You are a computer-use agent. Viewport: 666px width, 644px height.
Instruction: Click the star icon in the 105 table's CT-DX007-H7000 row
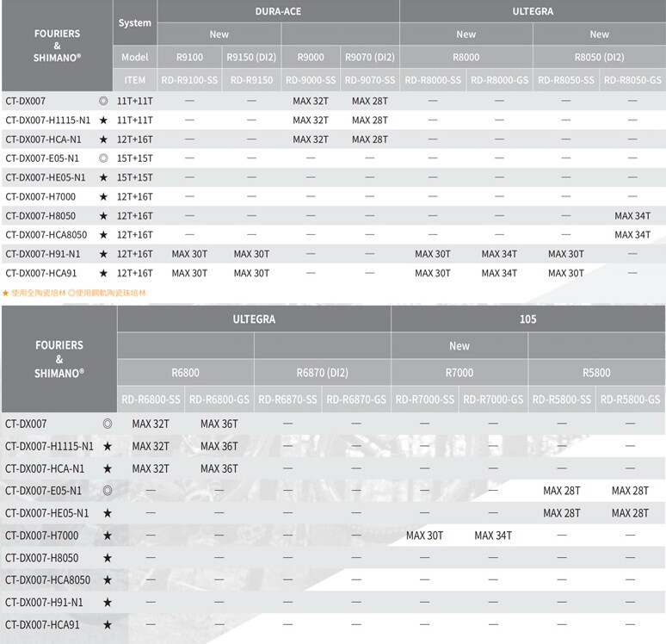click(x=108, y=536)
